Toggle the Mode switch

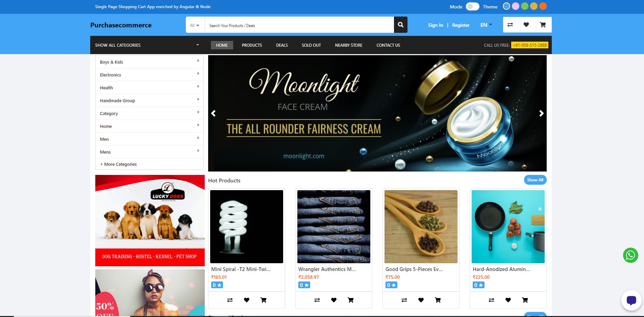[x=472, y=6]
